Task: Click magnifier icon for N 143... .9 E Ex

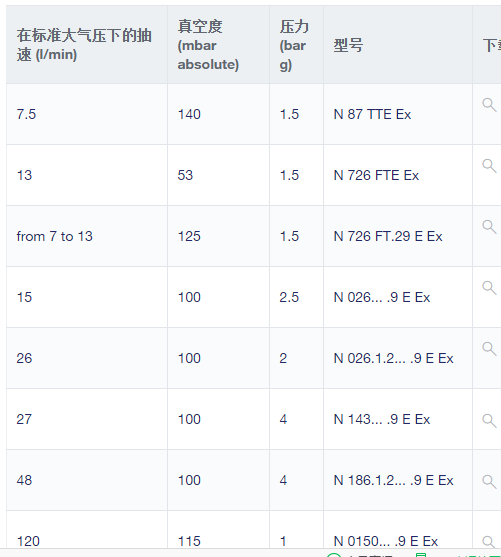Action: pos(489,421)
